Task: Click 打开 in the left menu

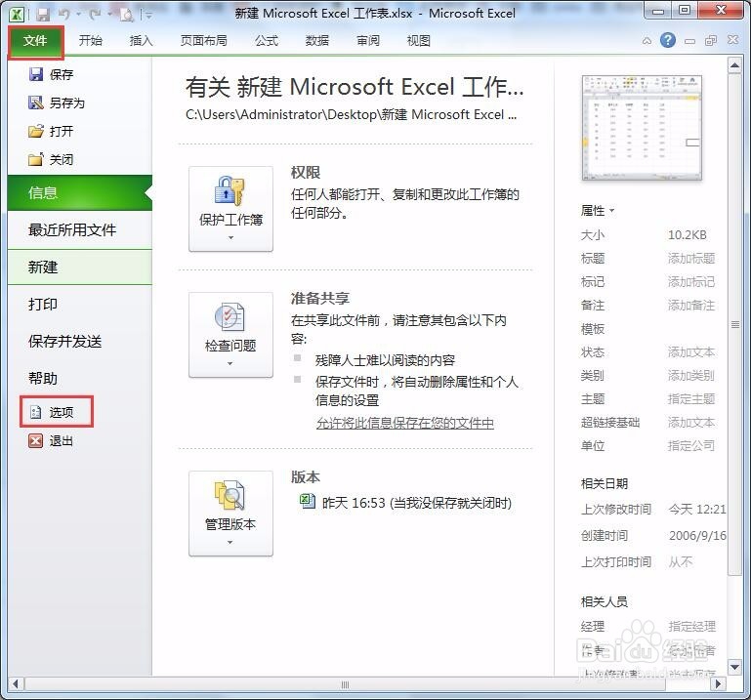Action: [51, 131]
